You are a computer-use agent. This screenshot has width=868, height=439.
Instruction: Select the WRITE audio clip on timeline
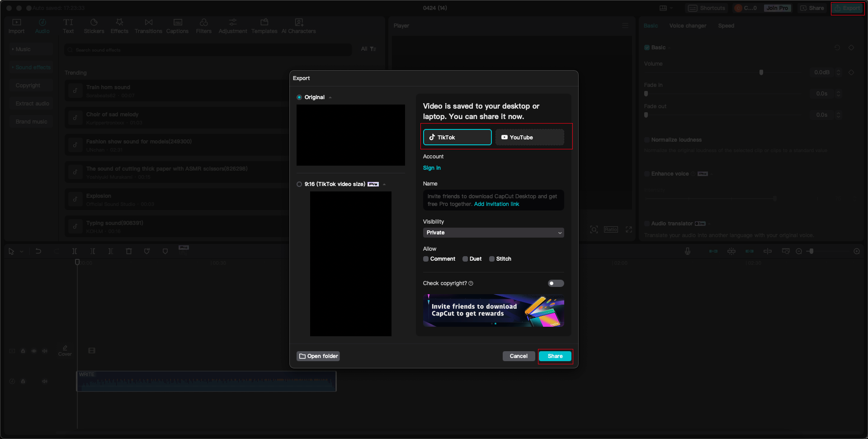click(206, 381)
